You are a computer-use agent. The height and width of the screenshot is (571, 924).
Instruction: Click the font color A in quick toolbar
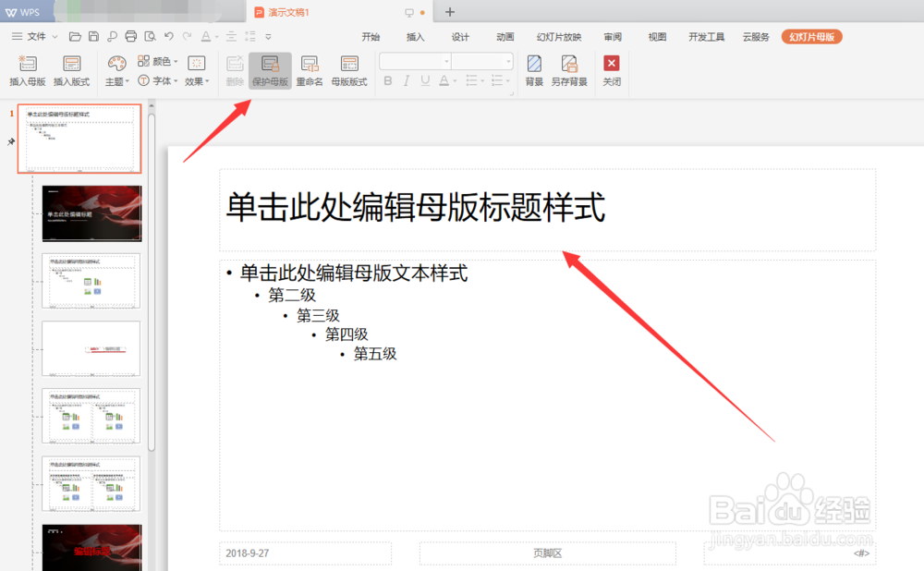206,37
